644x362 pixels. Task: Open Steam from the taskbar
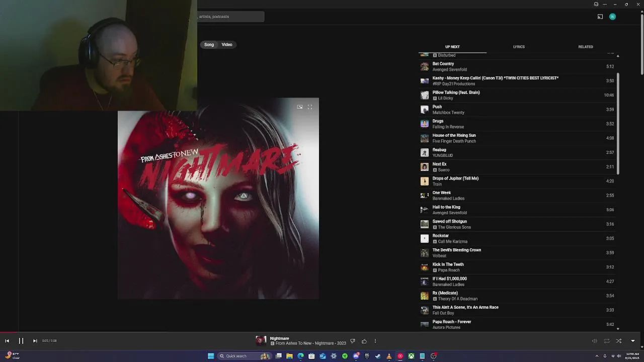point(378,356)
